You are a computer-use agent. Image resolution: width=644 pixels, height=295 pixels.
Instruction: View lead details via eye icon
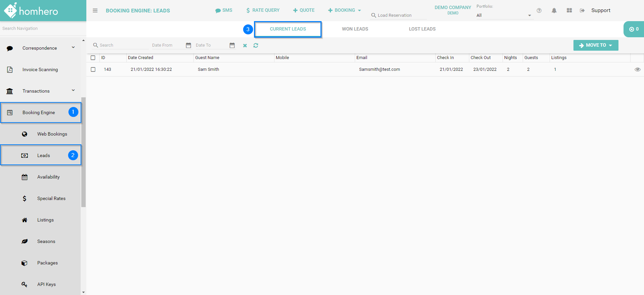pyautogui.click(x=637, y=69)
